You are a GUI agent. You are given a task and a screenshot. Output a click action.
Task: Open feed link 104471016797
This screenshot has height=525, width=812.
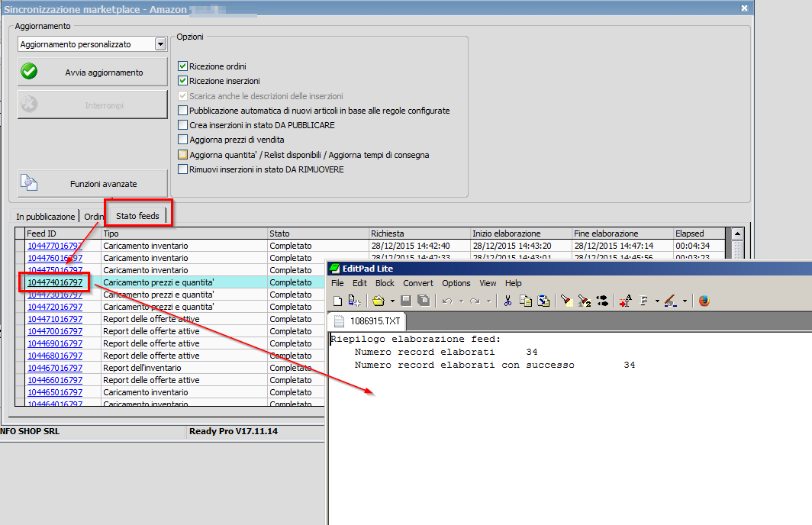pyautogui.click(x=55, y=319)
